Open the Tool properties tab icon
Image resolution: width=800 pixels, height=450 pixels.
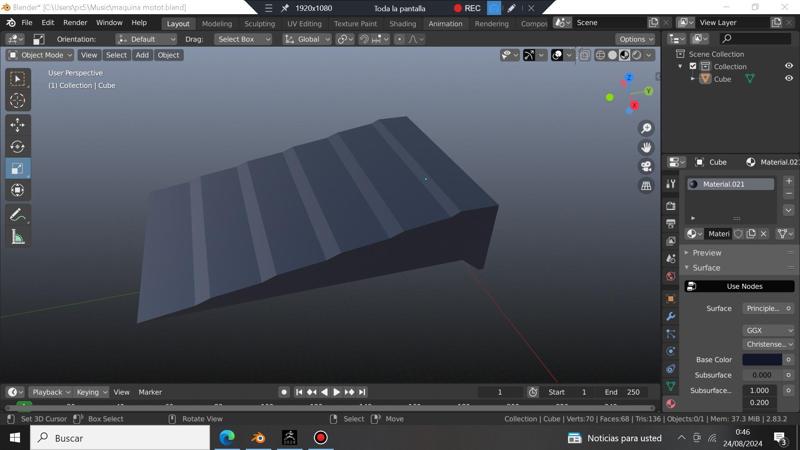(x=671, y=184)
